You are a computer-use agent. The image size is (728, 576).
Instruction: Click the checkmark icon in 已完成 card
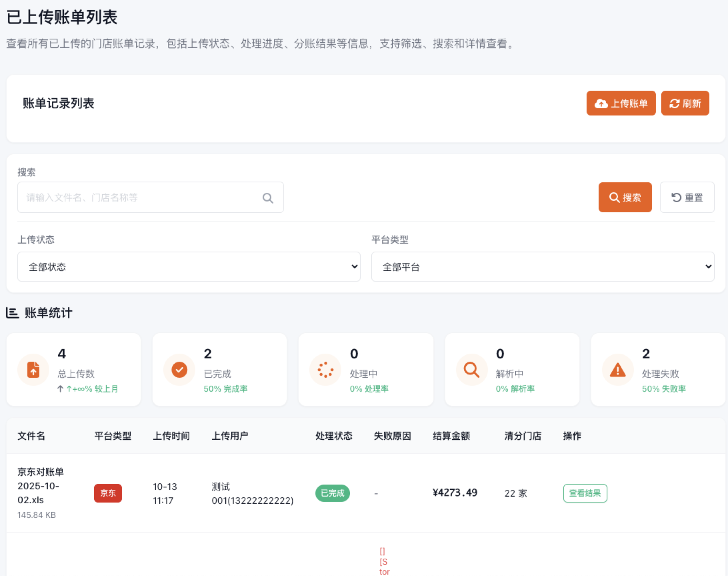click(179, 370)
